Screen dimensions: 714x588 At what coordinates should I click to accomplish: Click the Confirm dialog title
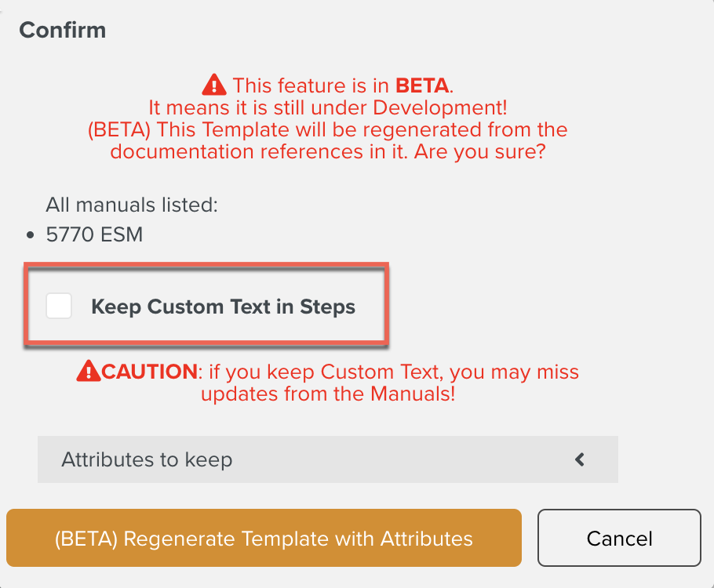[x=62, y=30]
